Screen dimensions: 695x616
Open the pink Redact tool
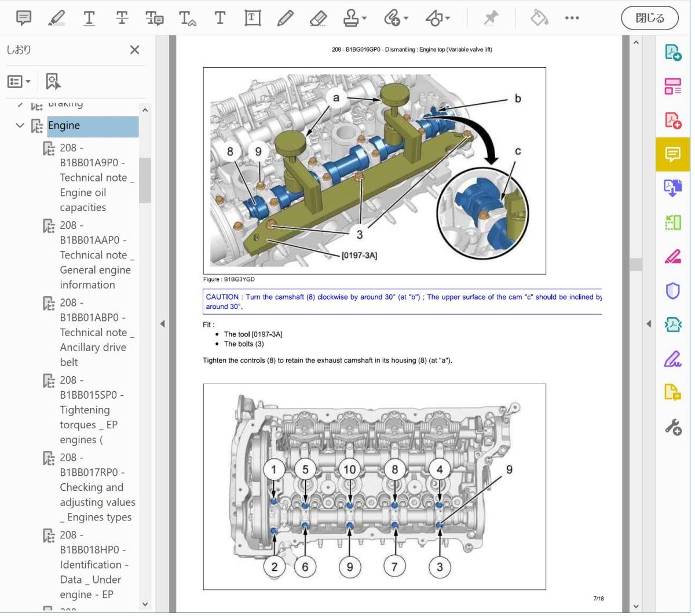(x=672, y=256)
